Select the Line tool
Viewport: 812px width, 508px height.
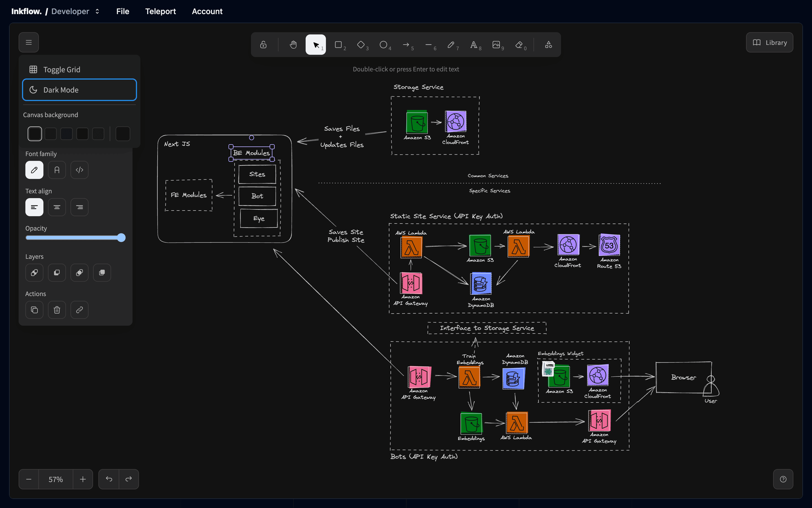click(x=429, y=45)
